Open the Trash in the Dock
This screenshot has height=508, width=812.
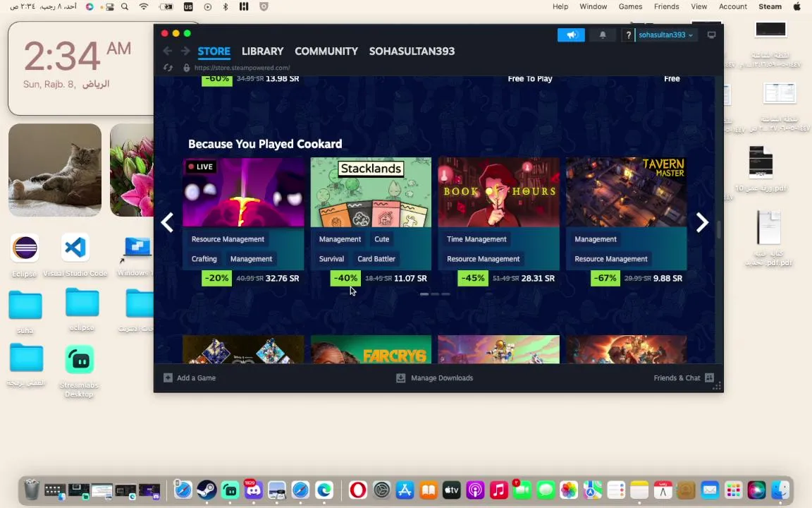click(32, 490)
